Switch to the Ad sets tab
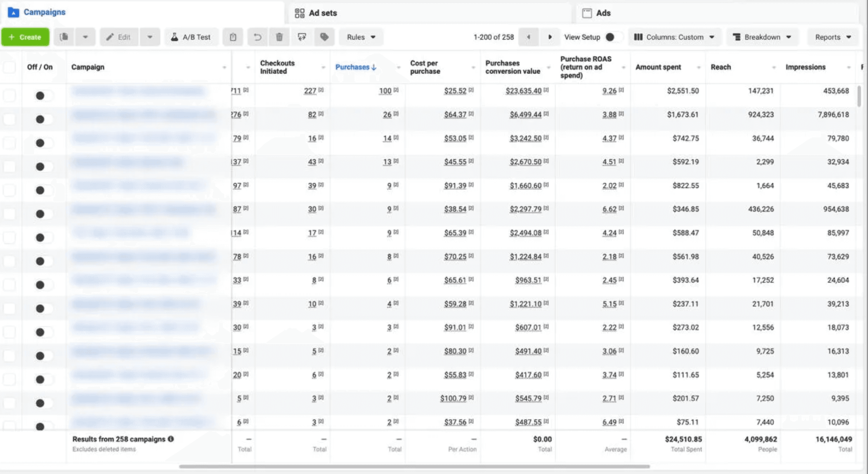868x474 pixels. (430, 13)
